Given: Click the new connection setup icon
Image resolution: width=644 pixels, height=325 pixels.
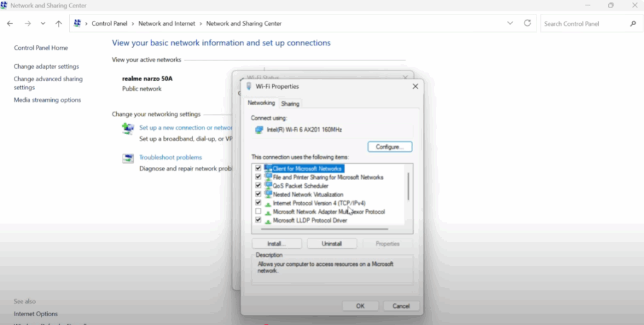Looking at the screenshot, I should (x=128, y=128).
